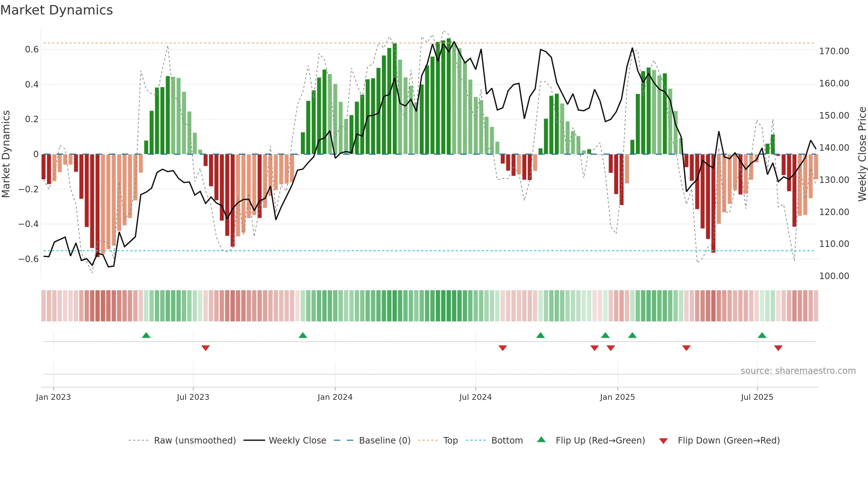The height and width of the screenshot is (488, 868).
Task: Click the Jul 2025 x-axis label
Action: coord(757,397)
